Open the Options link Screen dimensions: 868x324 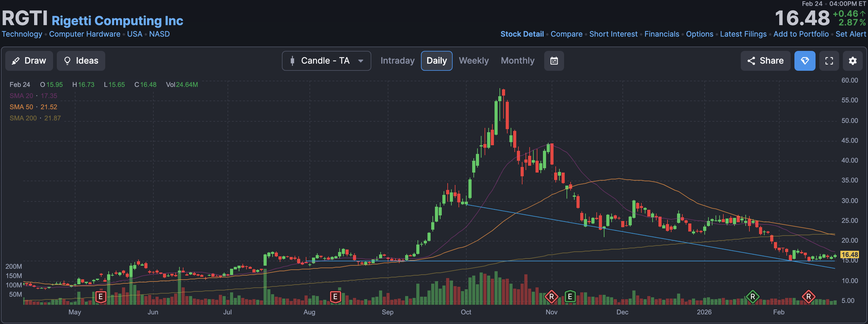pyautogui.click(x=699, y=34)
